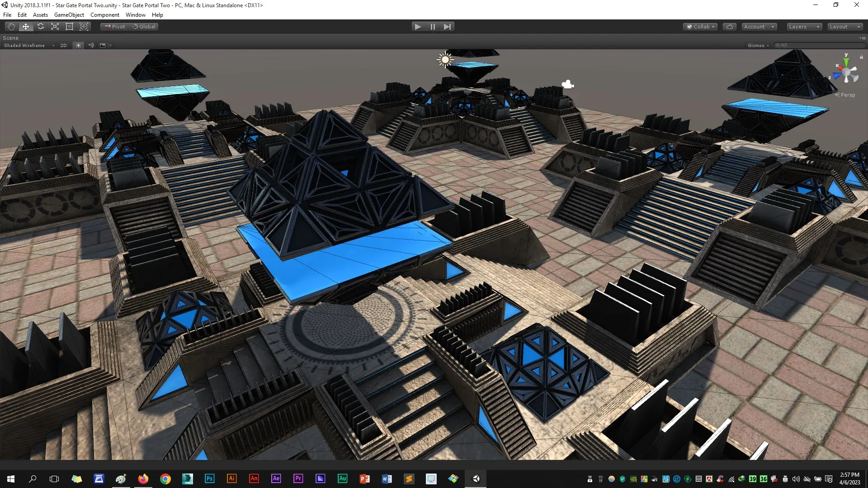Open the Window menu
868x488 pixels.
[136, 14]
